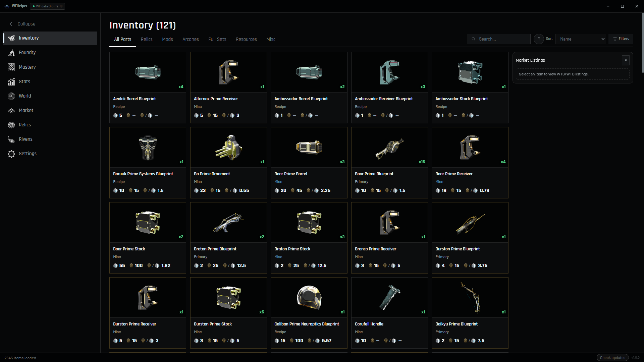Close the Market Listings panel
The width and height of the screenshot is (644, 362).
click(626, 60)
